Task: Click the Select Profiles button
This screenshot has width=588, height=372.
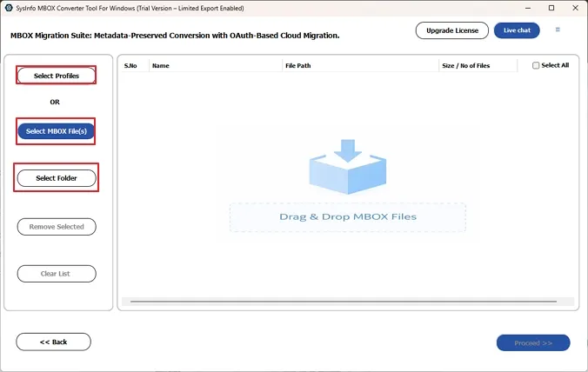Action: (x=57, y=76)
